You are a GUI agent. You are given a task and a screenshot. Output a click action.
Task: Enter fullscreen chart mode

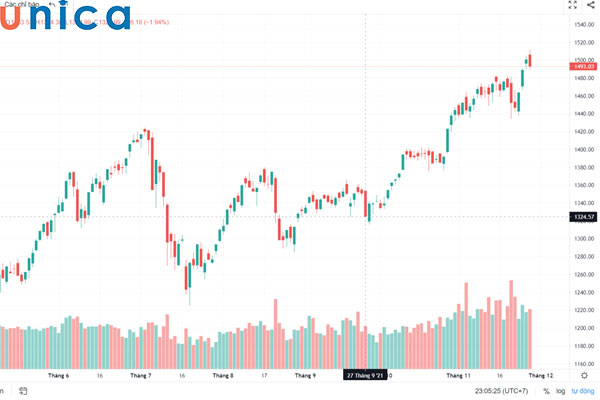[x=573, y=5]
